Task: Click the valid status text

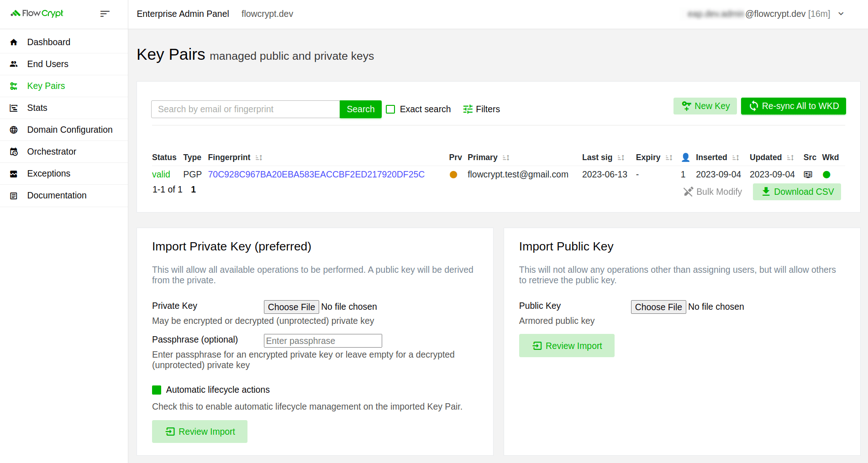Action: point(161,174)
